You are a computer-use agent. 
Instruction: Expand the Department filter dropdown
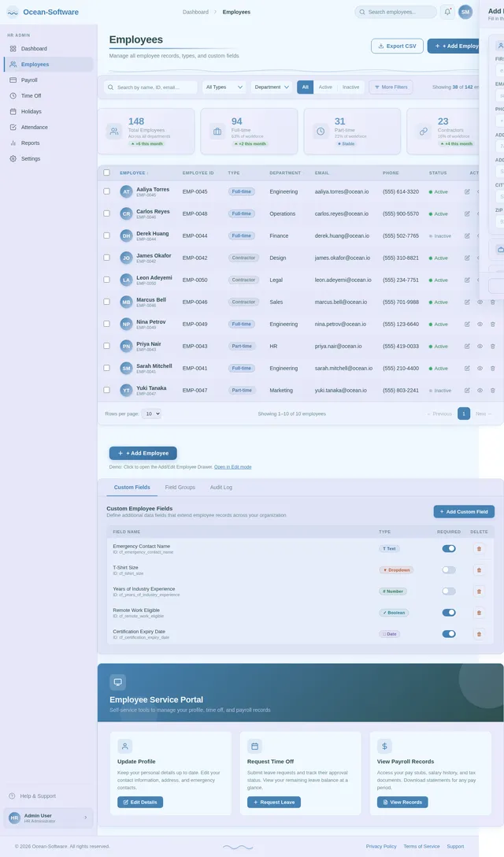272,87
